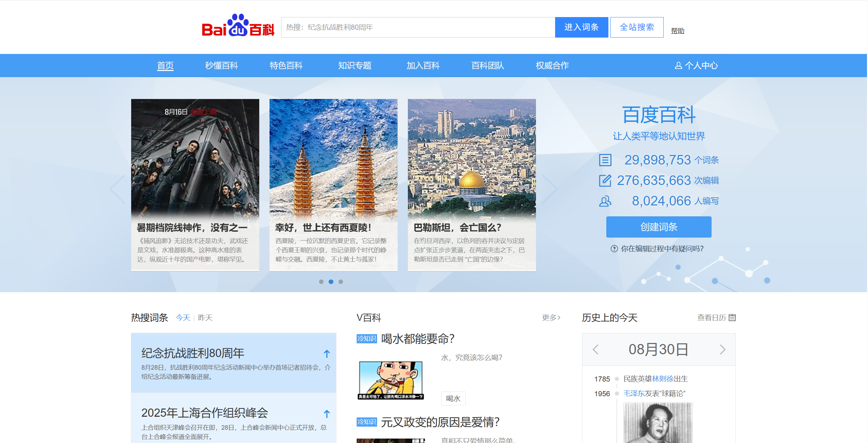Select the first carousel page dot
Screen dimensions: 868x443
[x=321, y=282]
